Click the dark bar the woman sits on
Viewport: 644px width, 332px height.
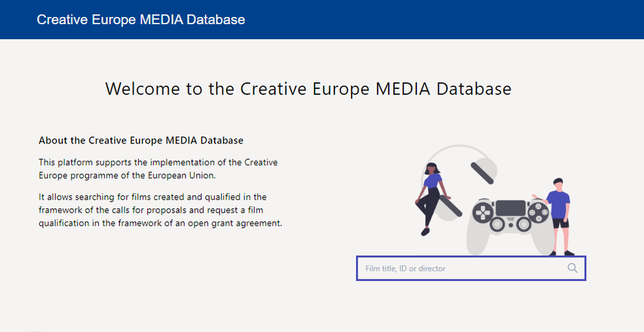point(451,208)
